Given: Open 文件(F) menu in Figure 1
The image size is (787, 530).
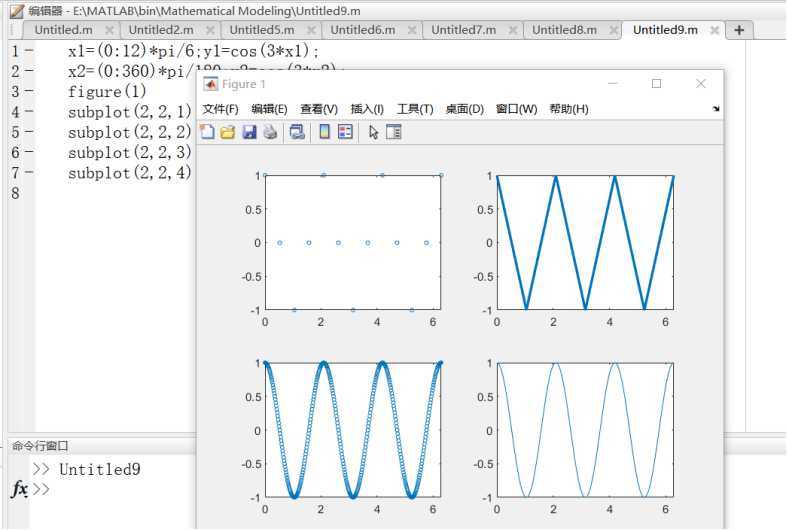Looking at the screenshot, I should (220, 109).
